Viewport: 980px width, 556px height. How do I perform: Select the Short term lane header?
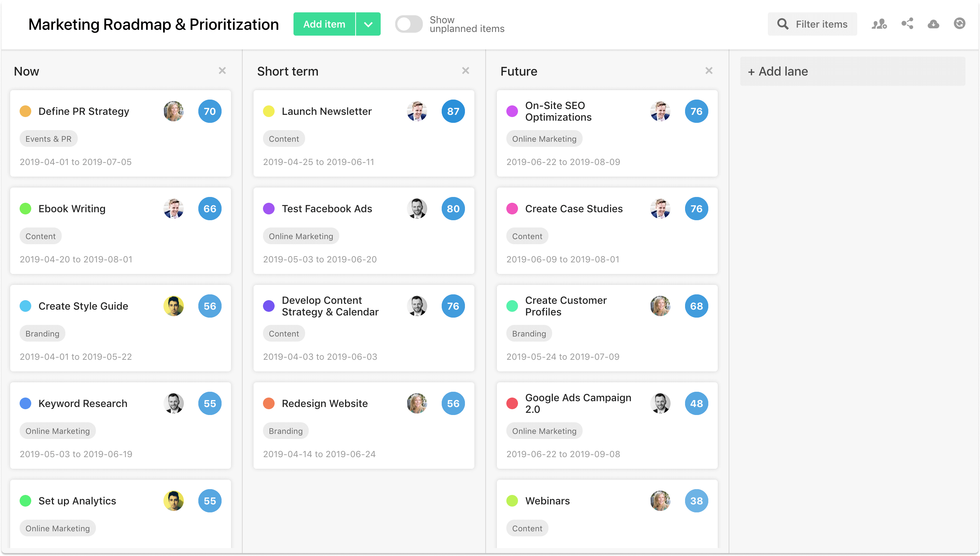[x=288, y=71]
